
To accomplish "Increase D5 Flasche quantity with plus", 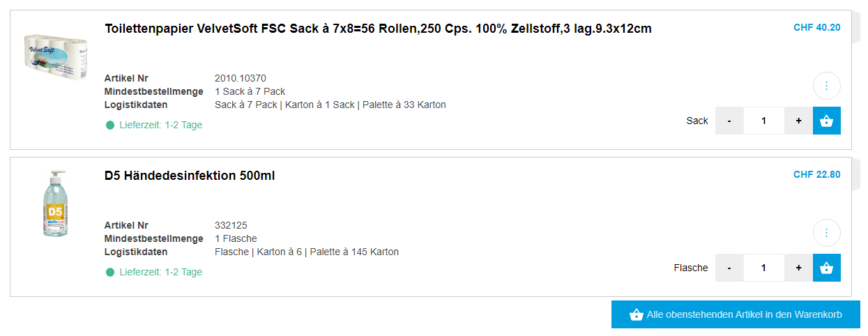I will [x=798, y=268].
